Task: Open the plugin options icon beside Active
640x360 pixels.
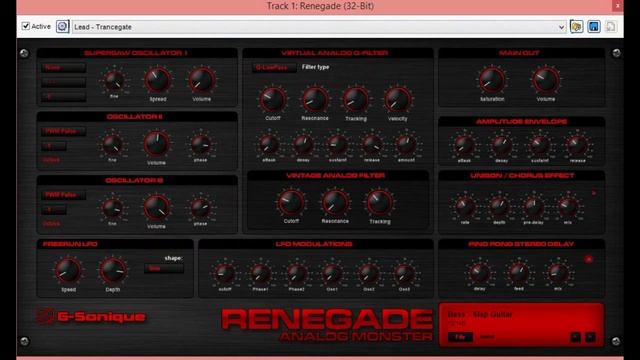Action: [62, 27]
